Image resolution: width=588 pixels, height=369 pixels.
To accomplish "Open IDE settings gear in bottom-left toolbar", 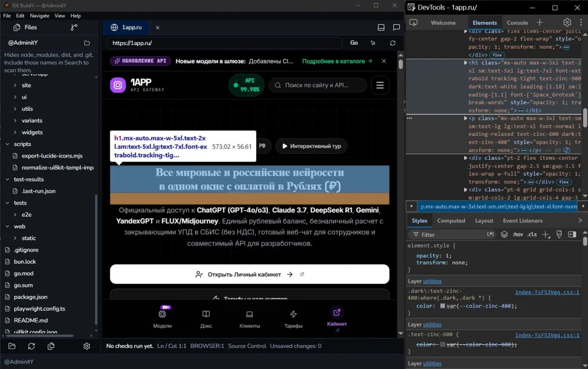I will pos(86,346).
